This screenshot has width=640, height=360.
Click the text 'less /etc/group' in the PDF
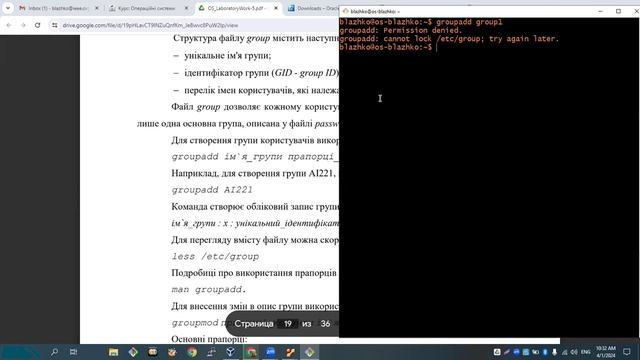tap(215, 257)
